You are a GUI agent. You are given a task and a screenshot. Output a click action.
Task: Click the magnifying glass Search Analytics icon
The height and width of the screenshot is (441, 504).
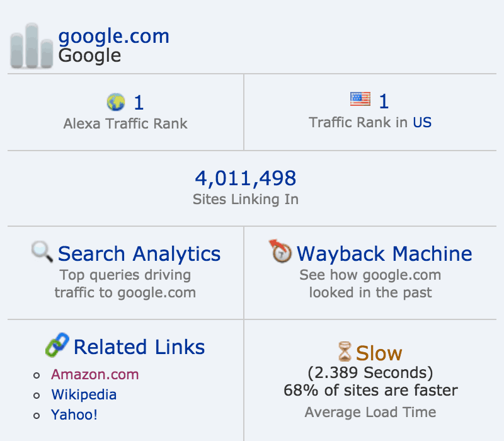(42, 251)
